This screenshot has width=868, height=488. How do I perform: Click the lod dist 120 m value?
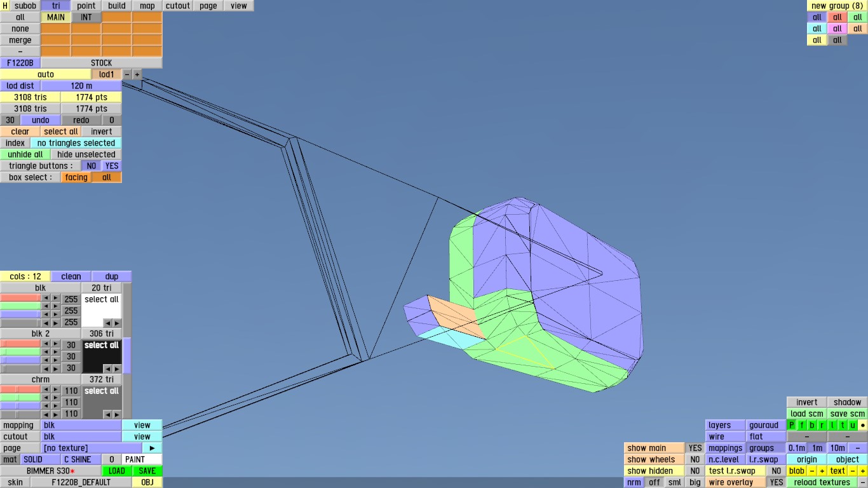[x=81, y=86]
